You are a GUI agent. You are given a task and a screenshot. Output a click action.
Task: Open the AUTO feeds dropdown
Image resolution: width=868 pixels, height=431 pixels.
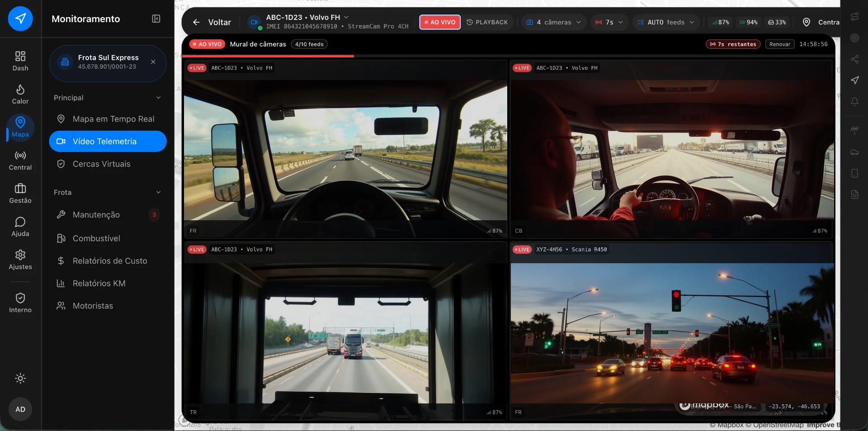pyautogui.click(x=665, y=22)
